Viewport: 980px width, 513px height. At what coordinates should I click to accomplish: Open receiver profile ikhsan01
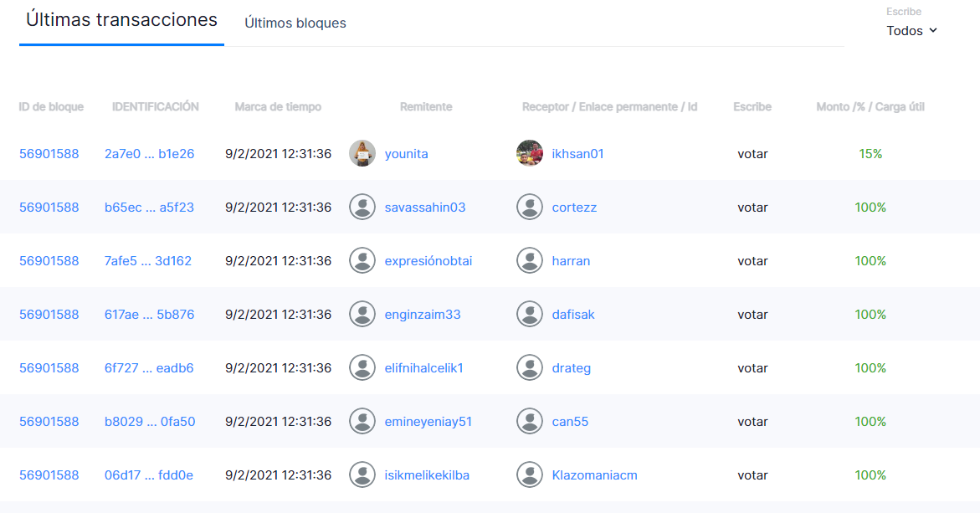coord(577,154)
